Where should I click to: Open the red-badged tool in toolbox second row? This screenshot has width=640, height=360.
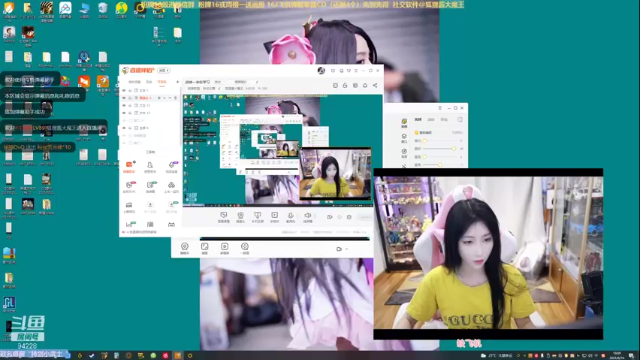pos(129,187)
